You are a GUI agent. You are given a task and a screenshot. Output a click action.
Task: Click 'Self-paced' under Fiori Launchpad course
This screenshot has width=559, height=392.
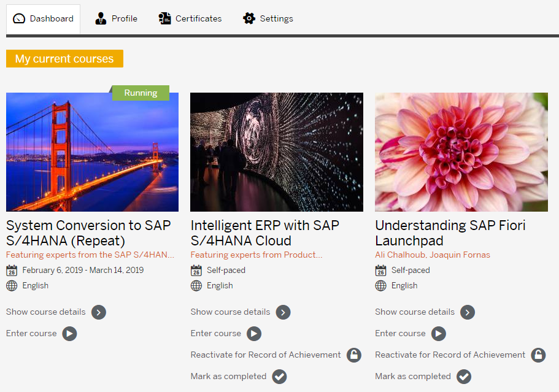point(411,270)
